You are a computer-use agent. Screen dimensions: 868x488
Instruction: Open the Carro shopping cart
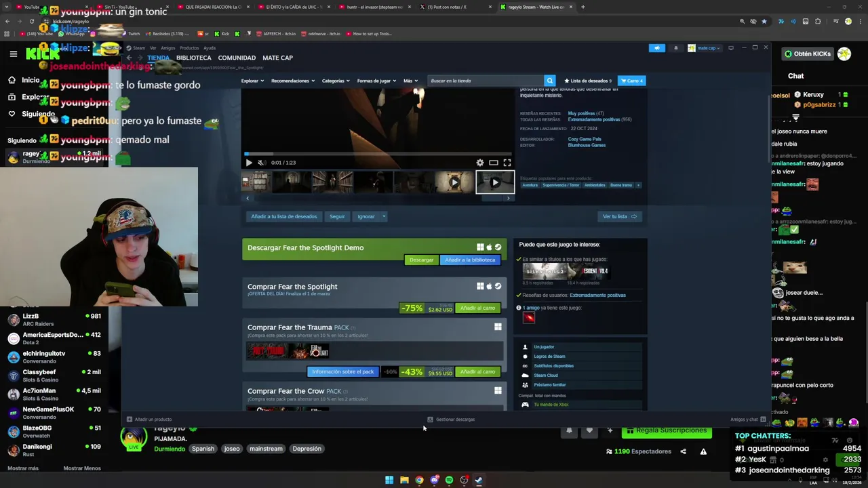tap(632, 81)
